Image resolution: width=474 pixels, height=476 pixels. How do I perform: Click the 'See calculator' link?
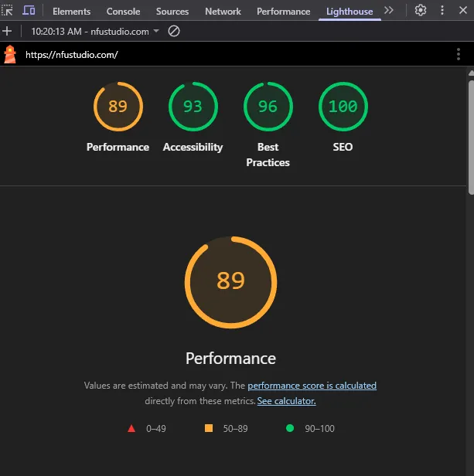point(286,401)
